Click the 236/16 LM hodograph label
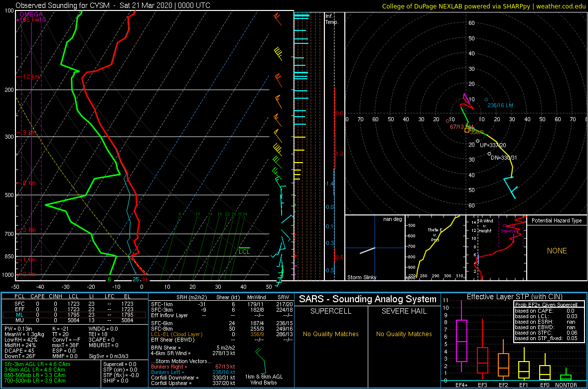The image size is (588, 389). click(x=500, y=106)
